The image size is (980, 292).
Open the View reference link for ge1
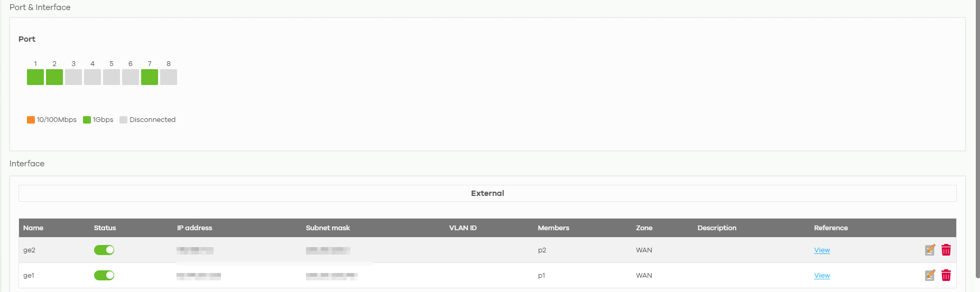pos(822,275)
